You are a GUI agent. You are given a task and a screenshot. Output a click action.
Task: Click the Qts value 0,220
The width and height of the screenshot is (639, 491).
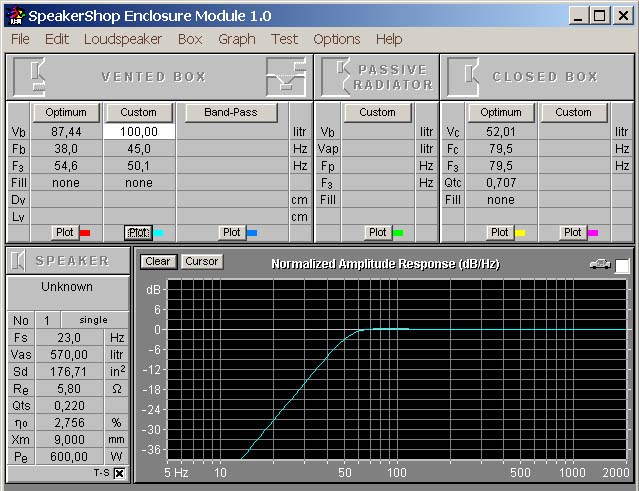(69, 406)
